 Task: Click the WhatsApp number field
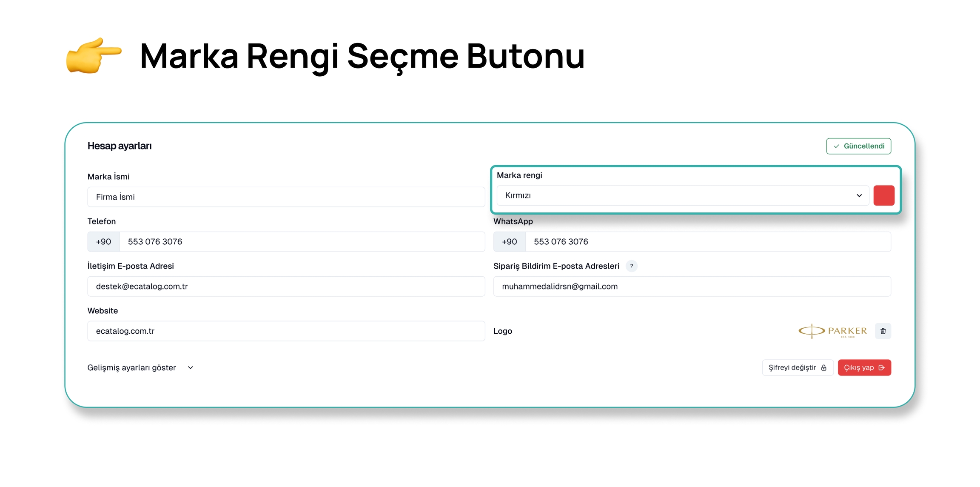707,242
